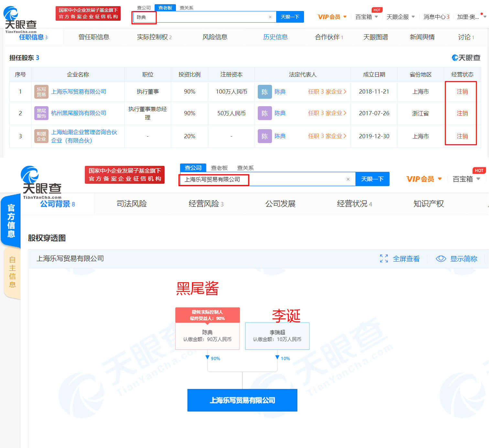Screen dimensions: 489x448
Task: Expand 任职 3 家企业 in the 上海乐写贸易 row
Action: pos(327,92)
